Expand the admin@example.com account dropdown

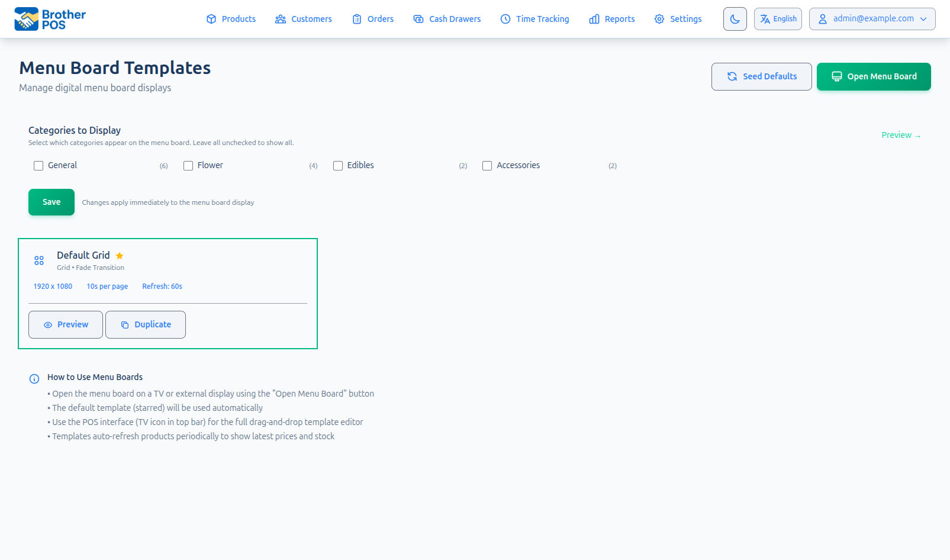pos(872,19)
